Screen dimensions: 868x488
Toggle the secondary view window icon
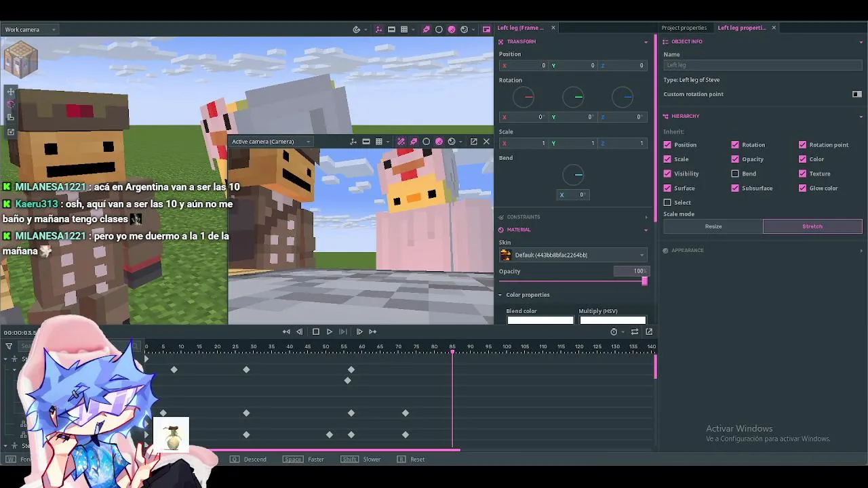point(486,30)
